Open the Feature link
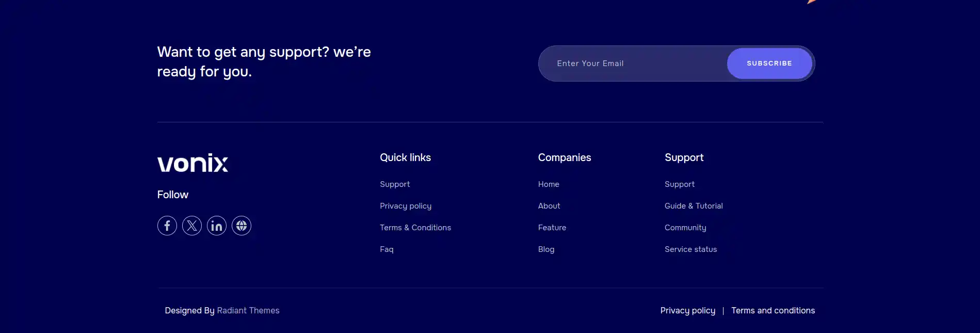Screen dimensions: 980x333 [x=552, y=228]
